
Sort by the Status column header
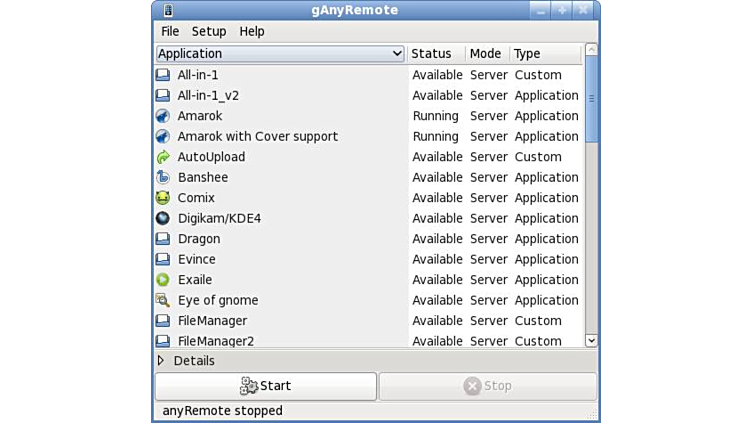(431, 54)
